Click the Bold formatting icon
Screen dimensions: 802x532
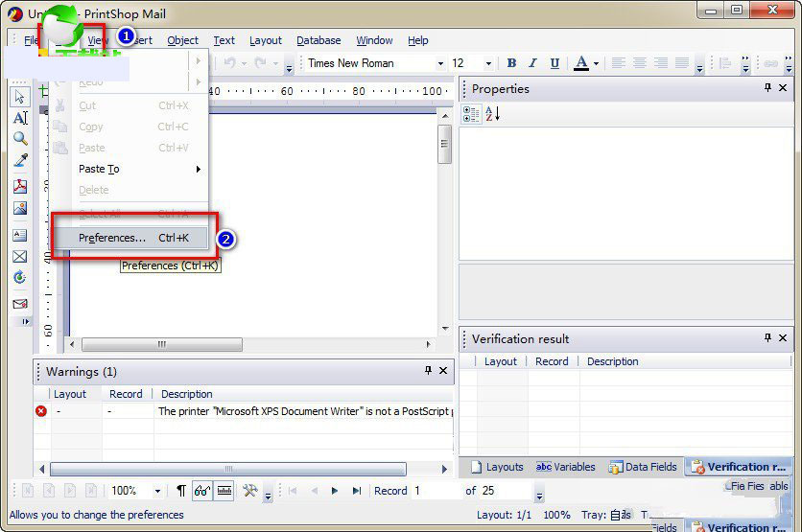(511, 63)
